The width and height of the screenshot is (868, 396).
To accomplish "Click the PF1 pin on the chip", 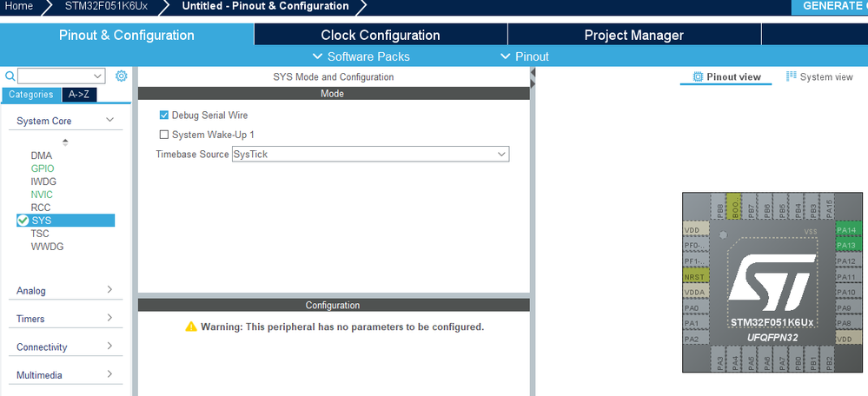I will (x=696, y=261).
